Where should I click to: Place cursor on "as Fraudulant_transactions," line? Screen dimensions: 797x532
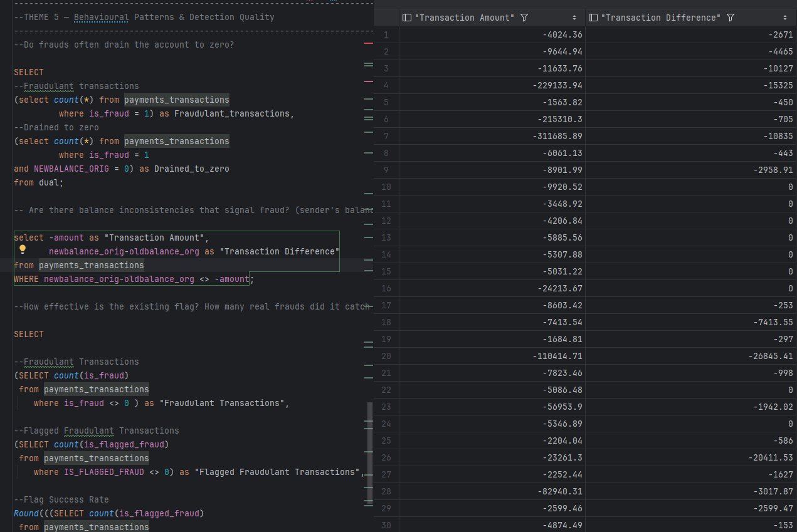click(176, 113)
